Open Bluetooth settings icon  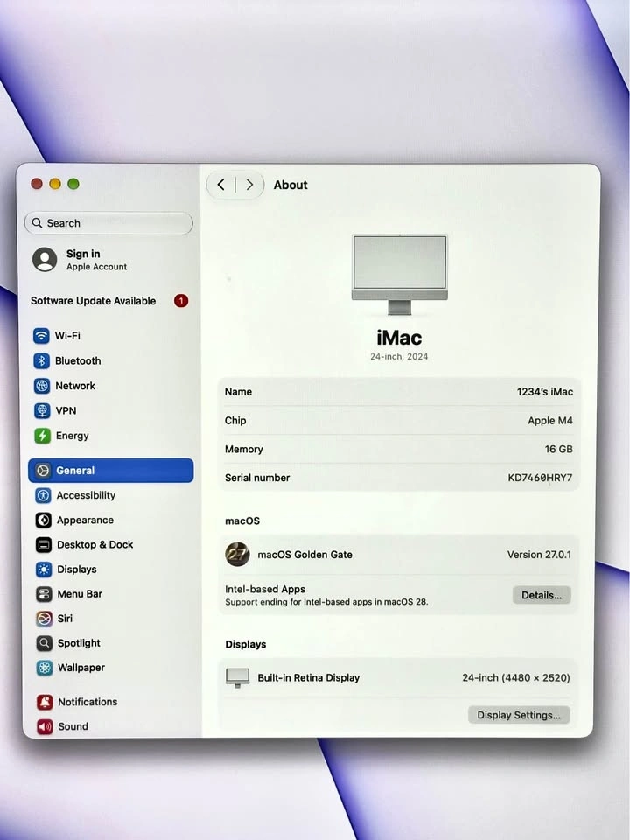(x=41, y=361)
